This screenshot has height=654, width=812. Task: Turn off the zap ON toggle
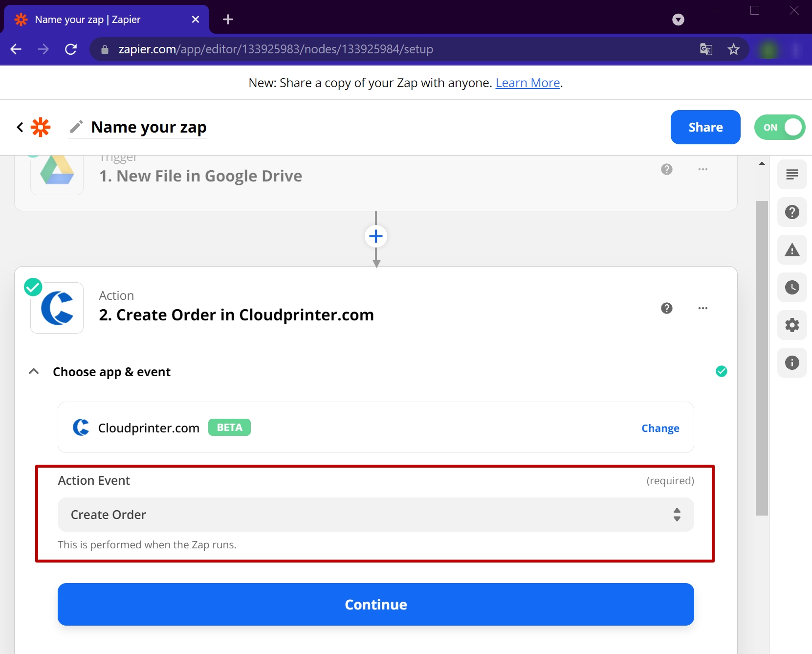[780, 127]
